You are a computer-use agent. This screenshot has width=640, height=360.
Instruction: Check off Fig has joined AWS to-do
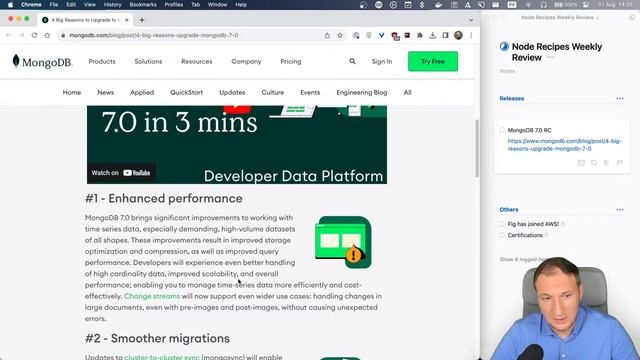pyautogui.click(x=502, y=224)
